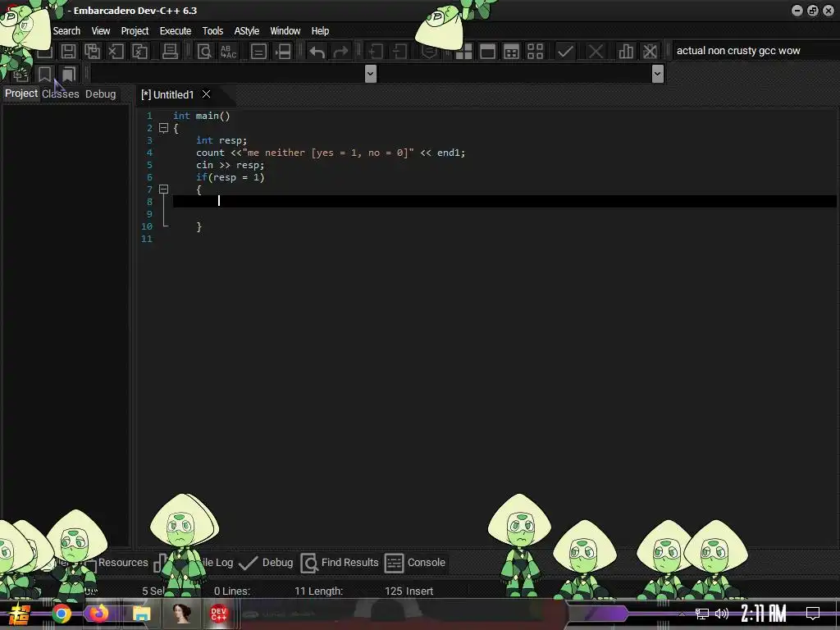Run Syntax Check with the checkmark icon
Viewport: 840px width, 630px height.
(565, 52)
